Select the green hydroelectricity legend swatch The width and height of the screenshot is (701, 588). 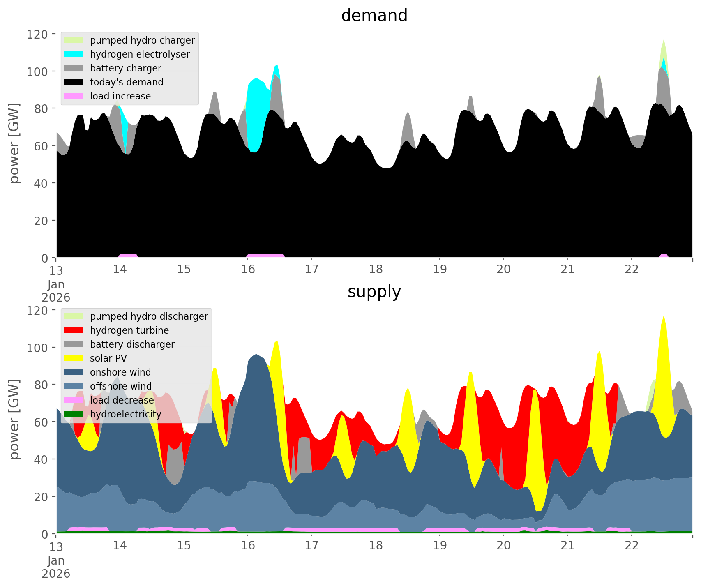pos(74,414)
